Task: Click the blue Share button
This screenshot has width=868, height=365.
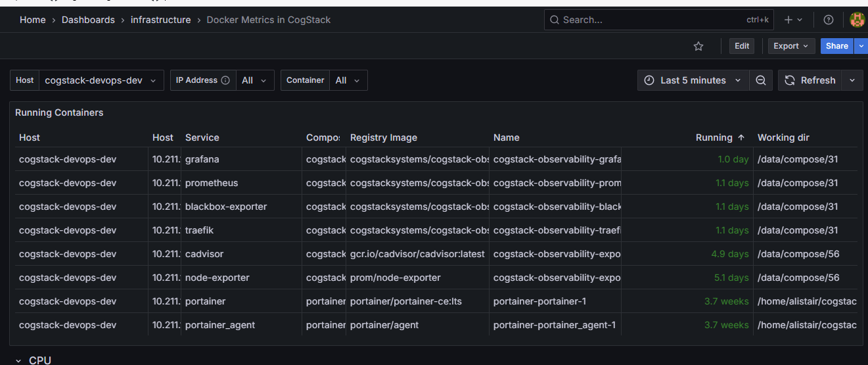Action: coord(837,46)
